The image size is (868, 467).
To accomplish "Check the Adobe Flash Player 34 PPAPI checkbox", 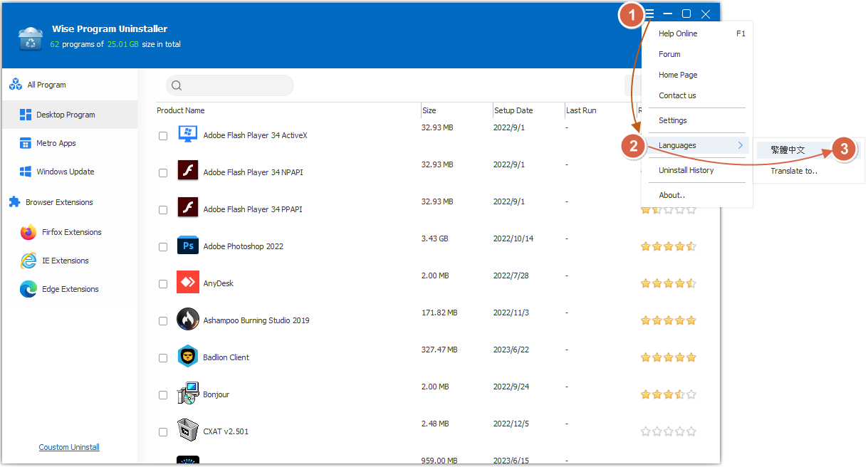I will 163,209.
